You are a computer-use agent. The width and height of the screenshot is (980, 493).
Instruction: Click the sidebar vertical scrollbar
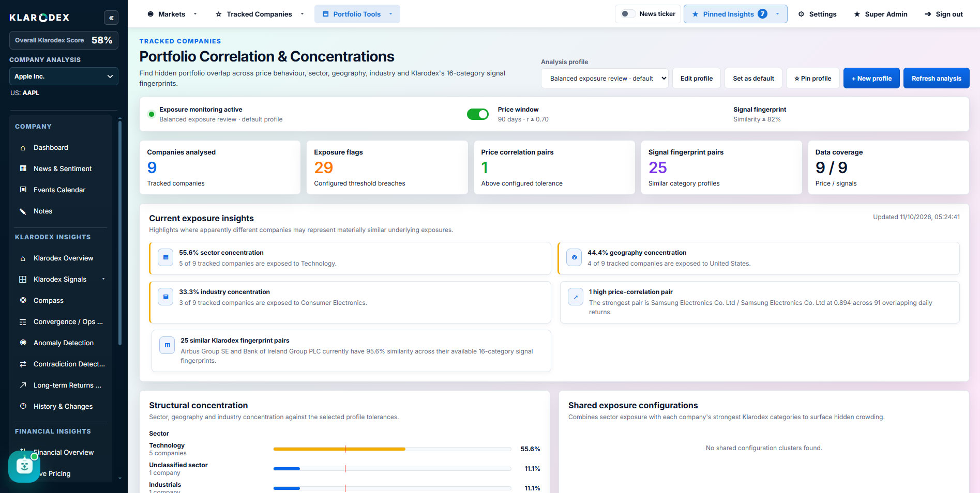point(120,233)
